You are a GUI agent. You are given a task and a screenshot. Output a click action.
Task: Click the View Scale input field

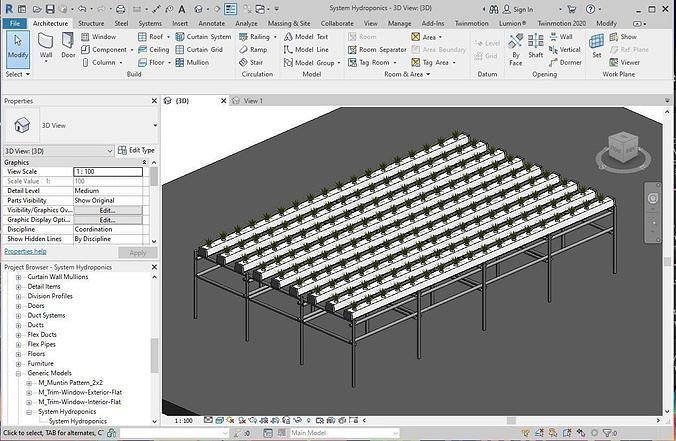tap(108, 172)
